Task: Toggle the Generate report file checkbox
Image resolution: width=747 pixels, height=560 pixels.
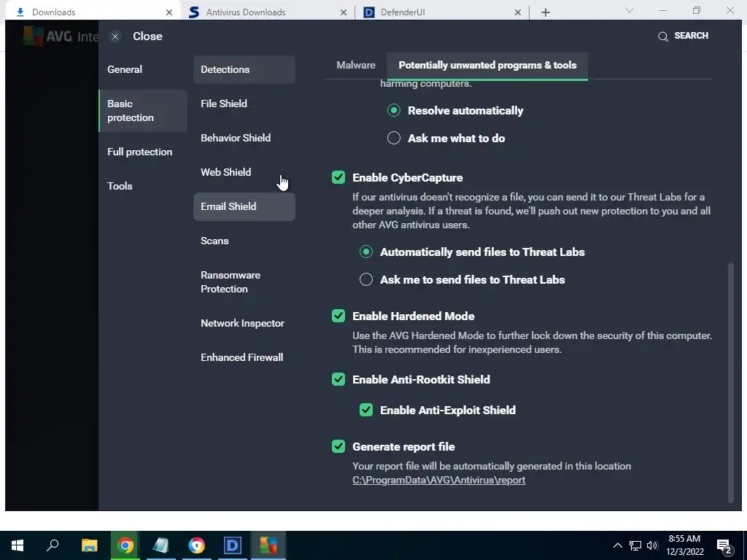Action: (x=338, y=447)
